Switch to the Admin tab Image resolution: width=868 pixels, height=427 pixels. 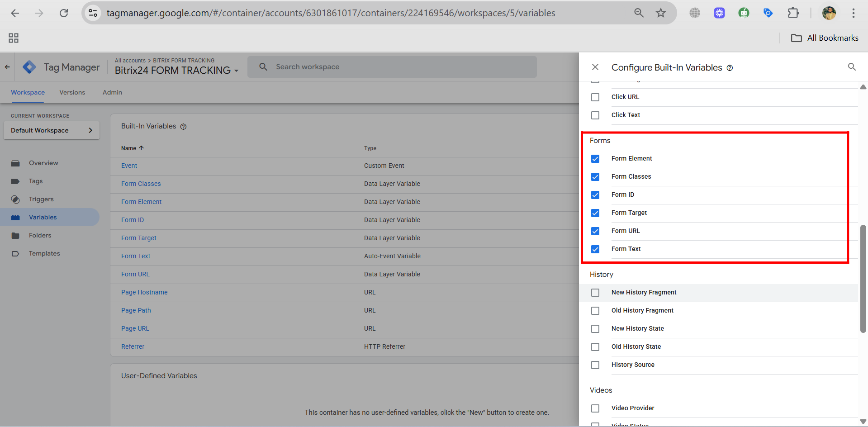tap(112, 92)
